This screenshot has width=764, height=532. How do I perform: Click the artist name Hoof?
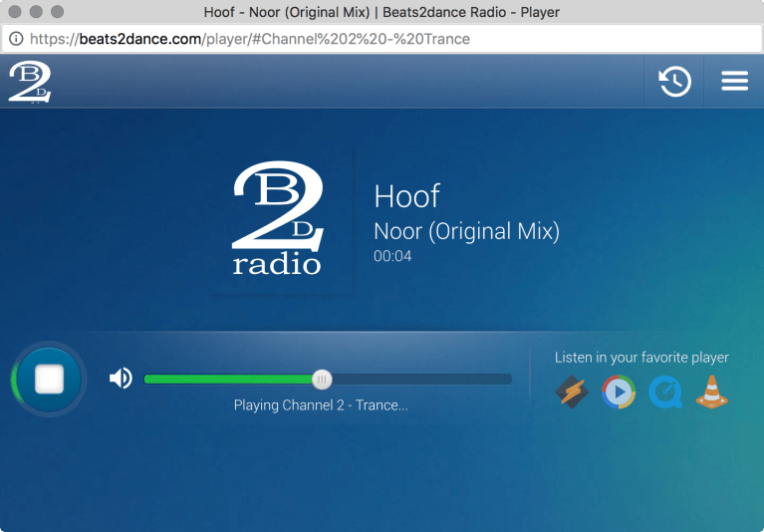click(x=406, y=196)
